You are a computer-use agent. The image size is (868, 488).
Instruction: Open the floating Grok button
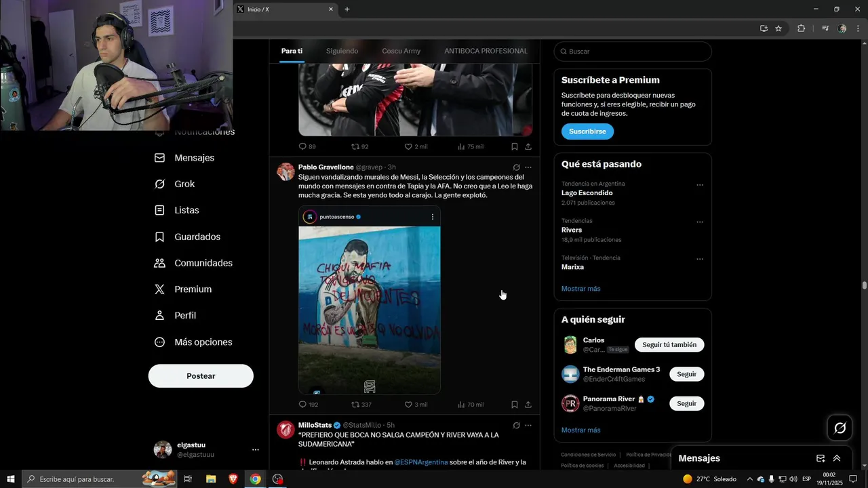tap(840, 428)
